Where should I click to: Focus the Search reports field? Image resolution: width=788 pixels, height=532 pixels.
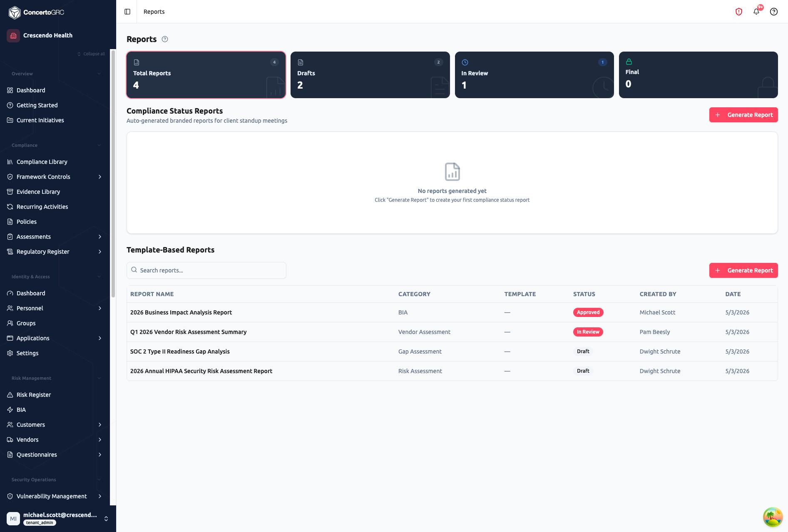click(206, 270)
